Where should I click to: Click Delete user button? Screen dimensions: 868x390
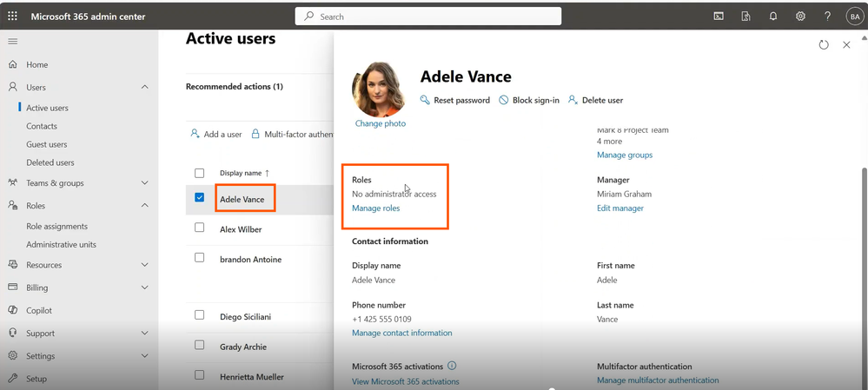(x=596, y=100)
